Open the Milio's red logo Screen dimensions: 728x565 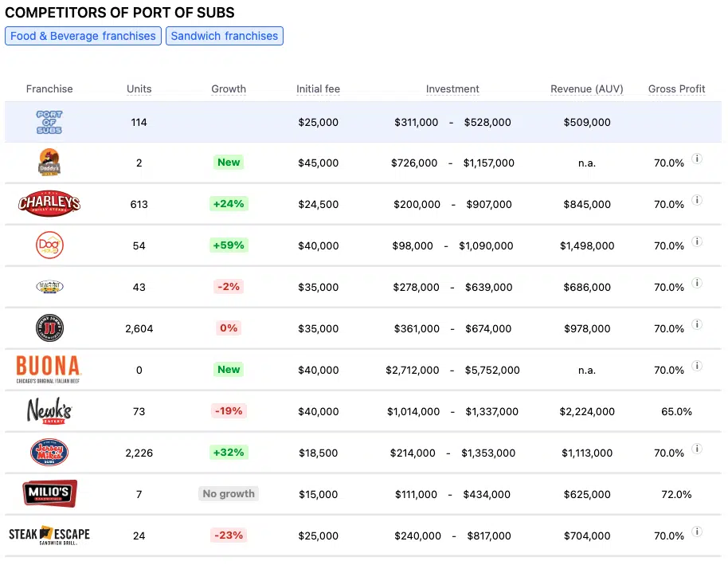pos(49,494)
